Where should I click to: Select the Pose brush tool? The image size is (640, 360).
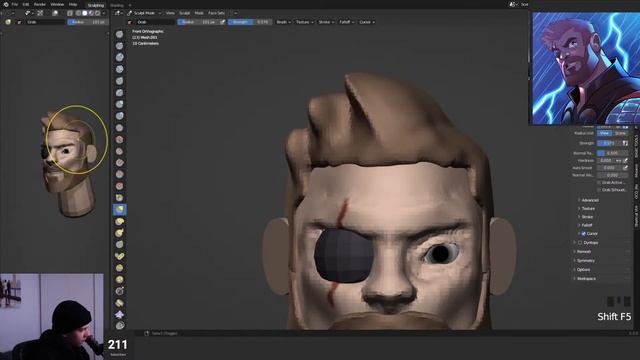tap(120, 257)
